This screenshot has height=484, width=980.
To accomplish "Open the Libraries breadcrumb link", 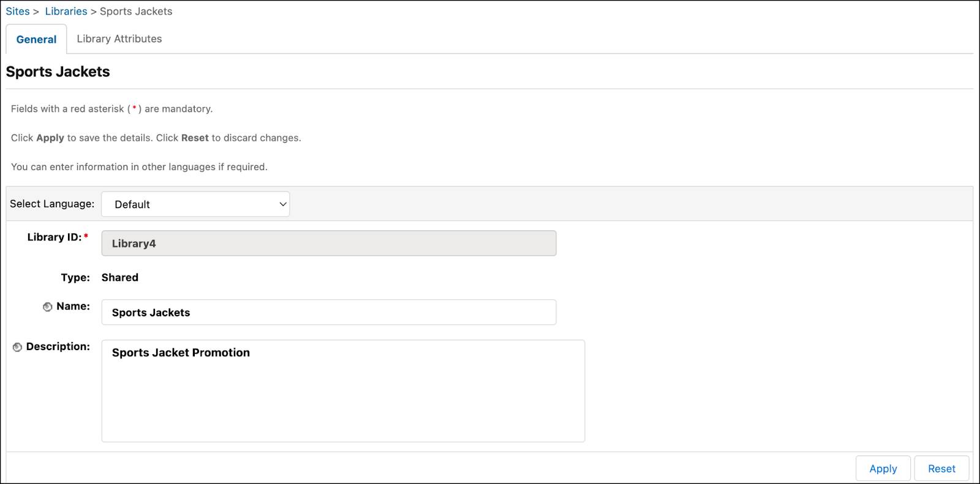I will coord(66,12).
